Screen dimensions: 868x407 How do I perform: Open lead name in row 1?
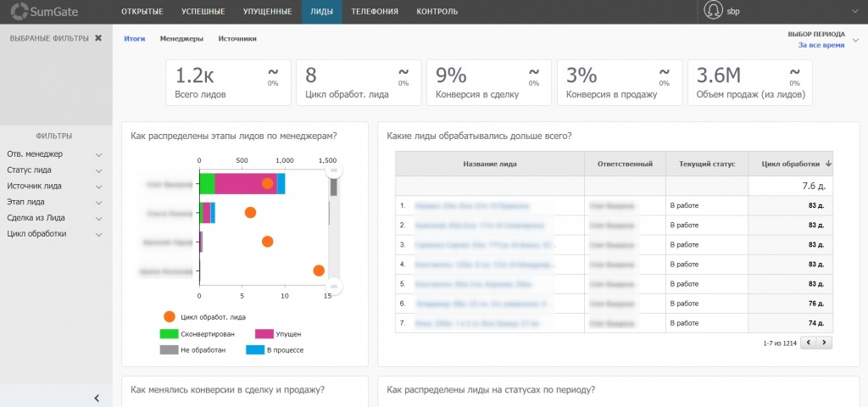point(471,205)
